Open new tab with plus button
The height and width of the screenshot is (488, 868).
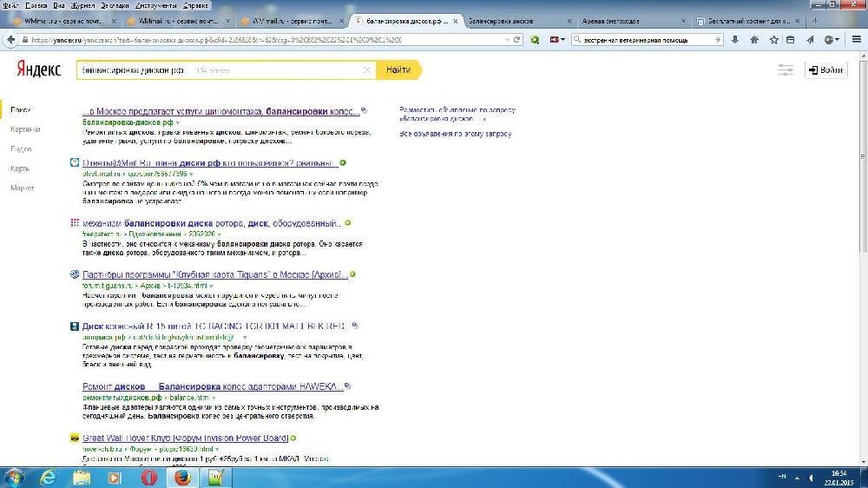[x=815, y=21]
